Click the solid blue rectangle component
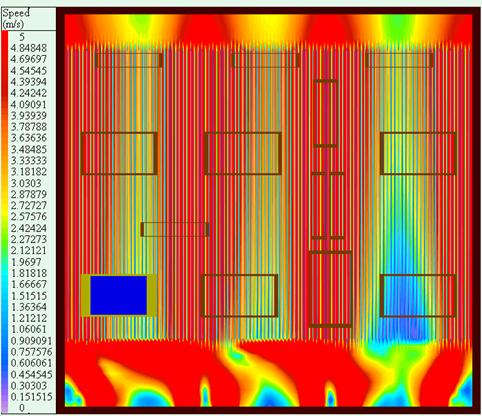Screen dimensions: 482x416 pos(119,295)
